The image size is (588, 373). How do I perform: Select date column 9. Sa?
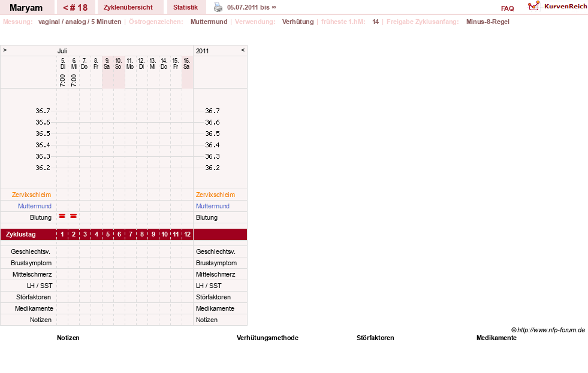tap(107, 63)
